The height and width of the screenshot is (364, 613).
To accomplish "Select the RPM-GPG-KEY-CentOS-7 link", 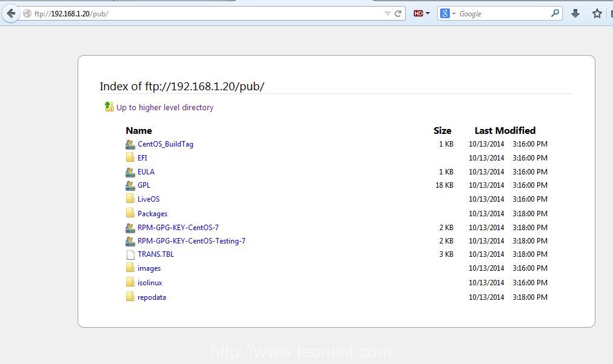I will [179, 227].
